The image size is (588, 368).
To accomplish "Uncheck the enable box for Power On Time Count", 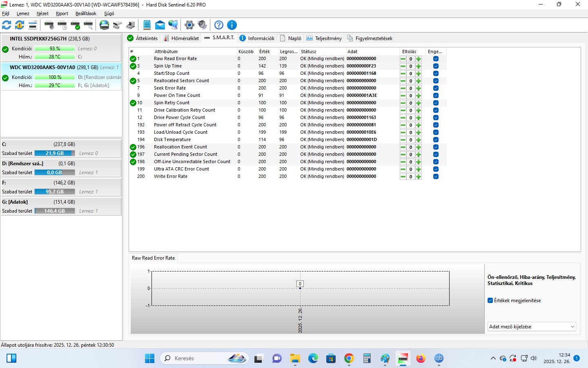I will tap(436, 96).
